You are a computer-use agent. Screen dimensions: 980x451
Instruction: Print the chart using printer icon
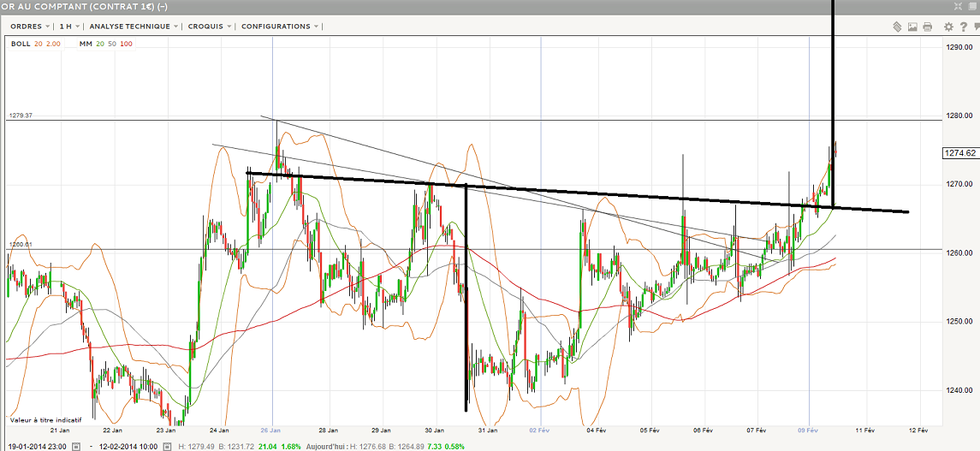[928, 27]
